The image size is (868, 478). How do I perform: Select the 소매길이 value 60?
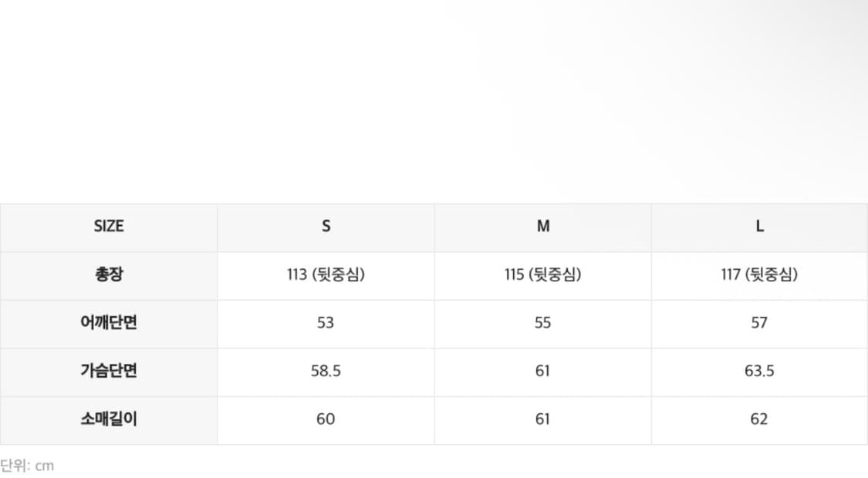[x=326, y=419]
